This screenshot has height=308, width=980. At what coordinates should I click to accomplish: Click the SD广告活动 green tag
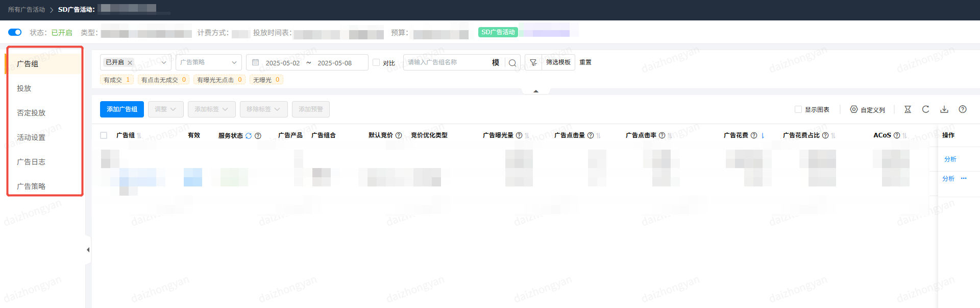click(498, 32)
